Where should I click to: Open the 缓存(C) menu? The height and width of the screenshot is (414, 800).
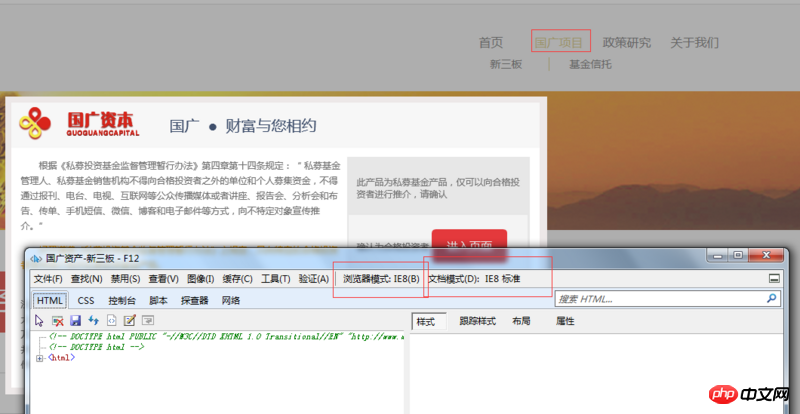point(237,279)
